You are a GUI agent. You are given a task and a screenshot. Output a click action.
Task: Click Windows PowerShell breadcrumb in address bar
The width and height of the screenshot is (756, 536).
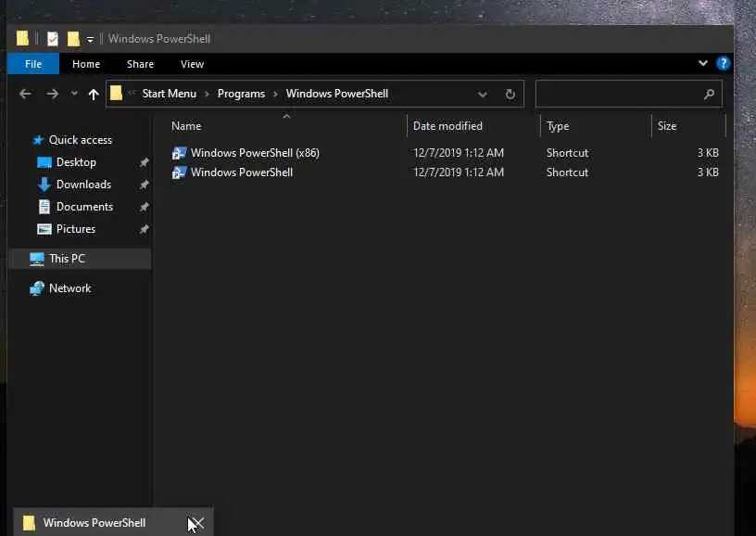coord(337,94)
